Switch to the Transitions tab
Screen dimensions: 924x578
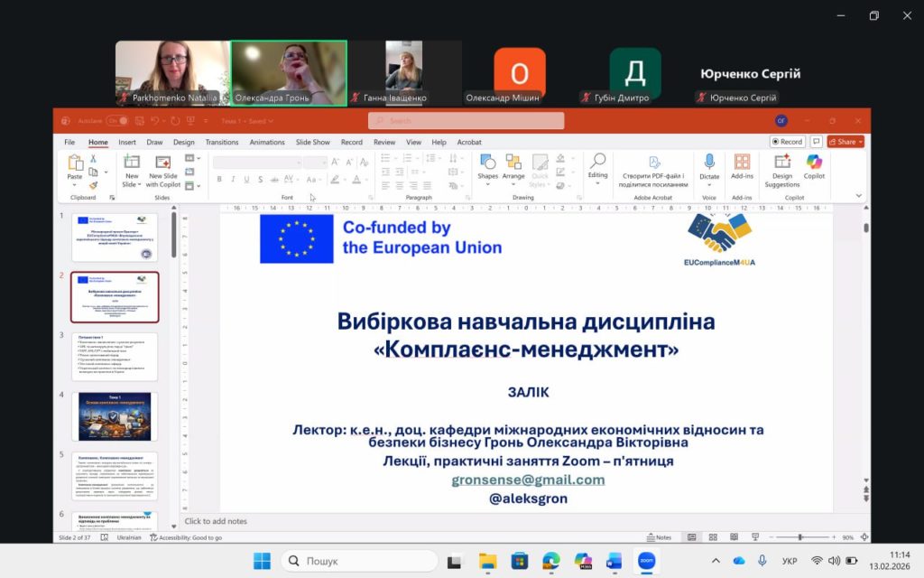(221, 142)
